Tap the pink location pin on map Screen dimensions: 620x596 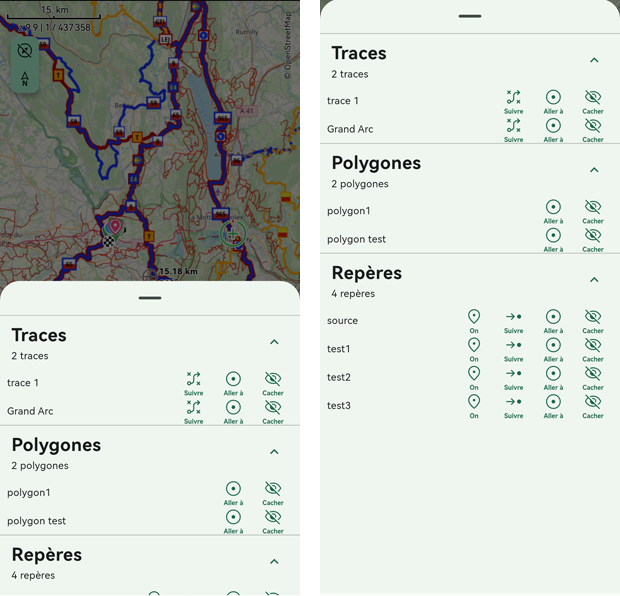coord(115,227)
